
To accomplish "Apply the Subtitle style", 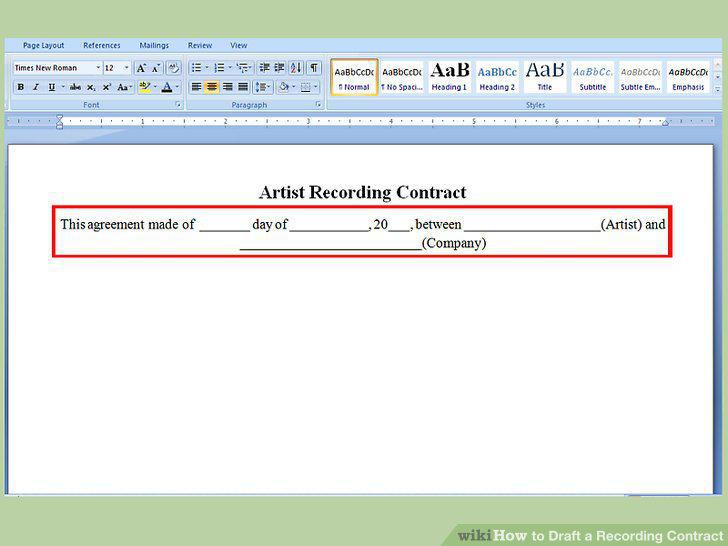I will (592, 77).
